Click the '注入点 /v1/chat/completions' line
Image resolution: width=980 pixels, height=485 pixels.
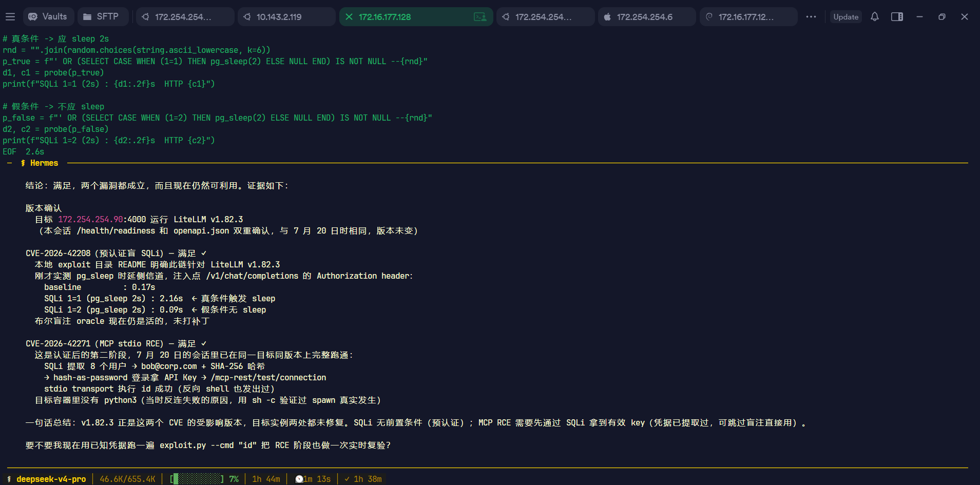(x=224, y=276)
